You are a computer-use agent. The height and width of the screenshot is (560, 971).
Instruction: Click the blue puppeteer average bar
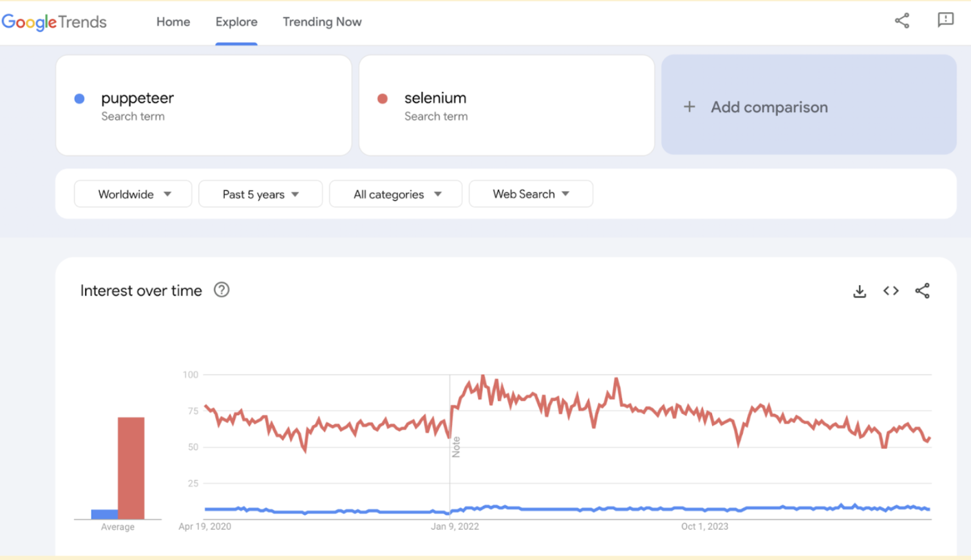(104, 514)
